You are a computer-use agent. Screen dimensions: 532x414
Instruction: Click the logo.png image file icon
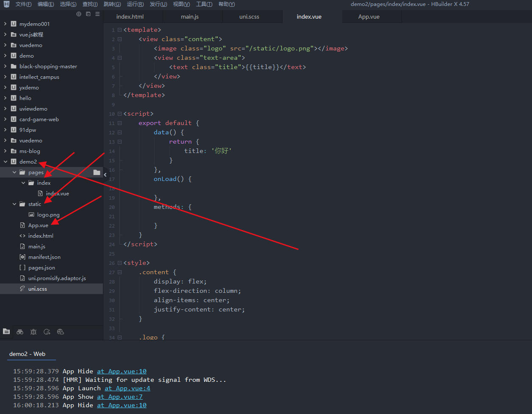coord(31,215)
